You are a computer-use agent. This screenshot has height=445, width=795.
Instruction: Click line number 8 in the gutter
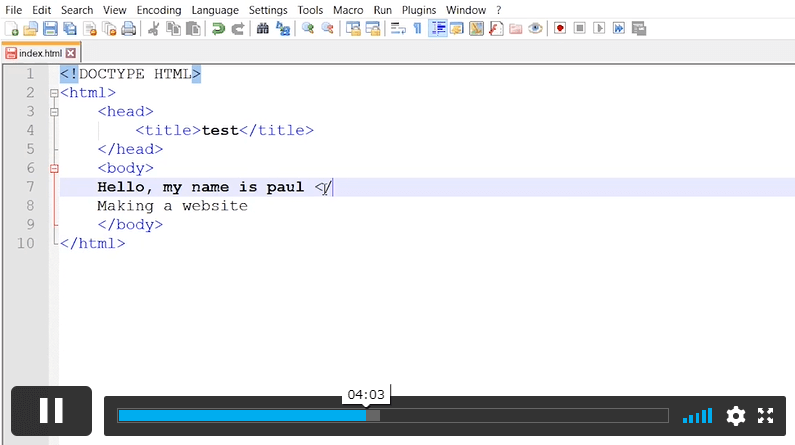click(30, 206)
